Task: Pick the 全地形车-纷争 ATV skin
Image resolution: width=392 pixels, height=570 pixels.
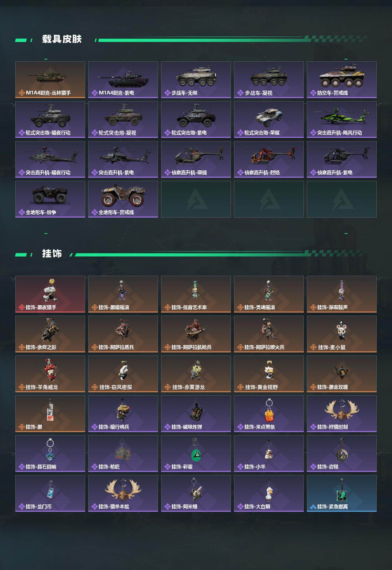Action: pos(50,199)
